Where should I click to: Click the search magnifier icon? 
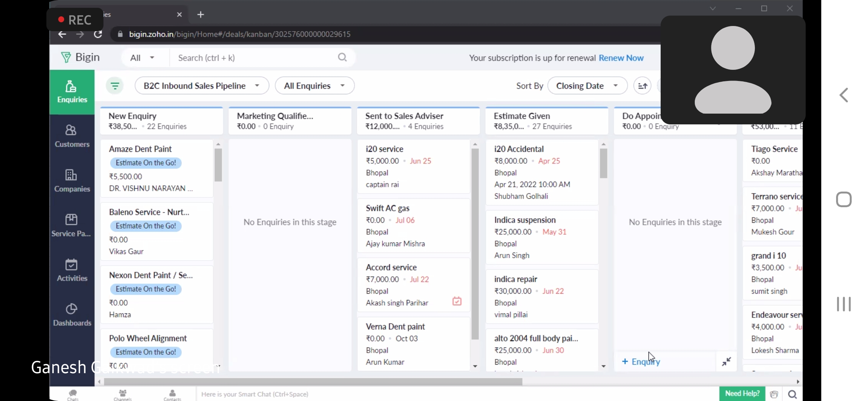[x=342, y=58]
